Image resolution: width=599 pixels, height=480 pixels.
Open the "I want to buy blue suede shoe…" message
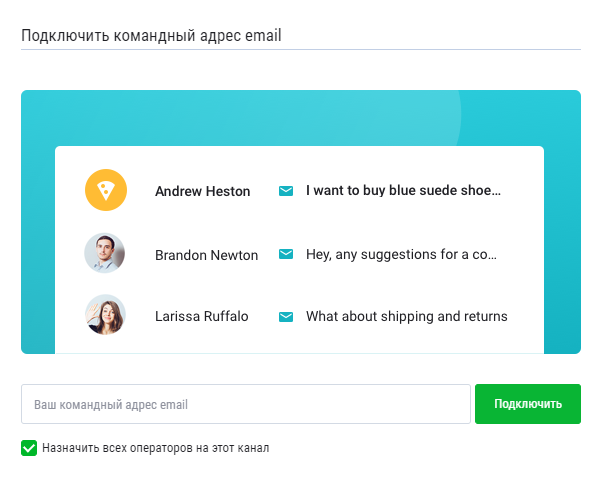(403, 190)
